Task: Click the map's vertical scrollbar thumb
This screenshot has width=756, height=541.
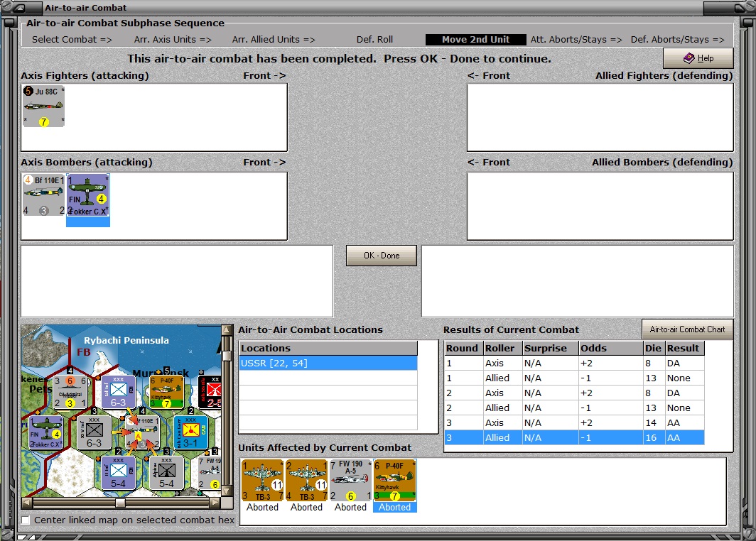Action: pos(227,356)
